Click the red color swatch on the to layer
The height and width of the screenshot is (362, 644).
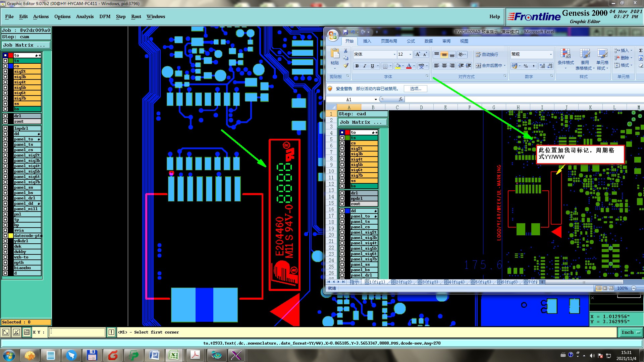11,55
